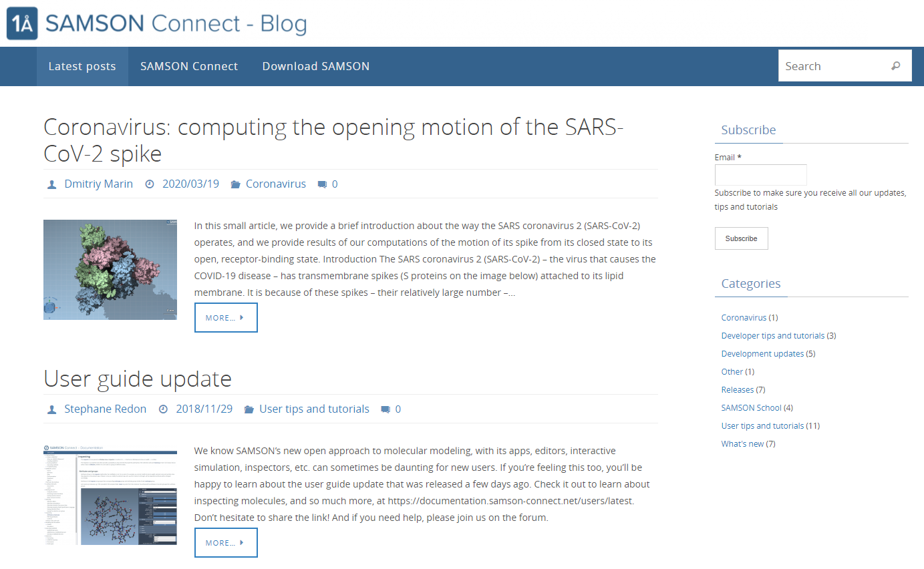Click the SAMSON 1Å logo
This screenshot has height=569, width=924.
21,22
